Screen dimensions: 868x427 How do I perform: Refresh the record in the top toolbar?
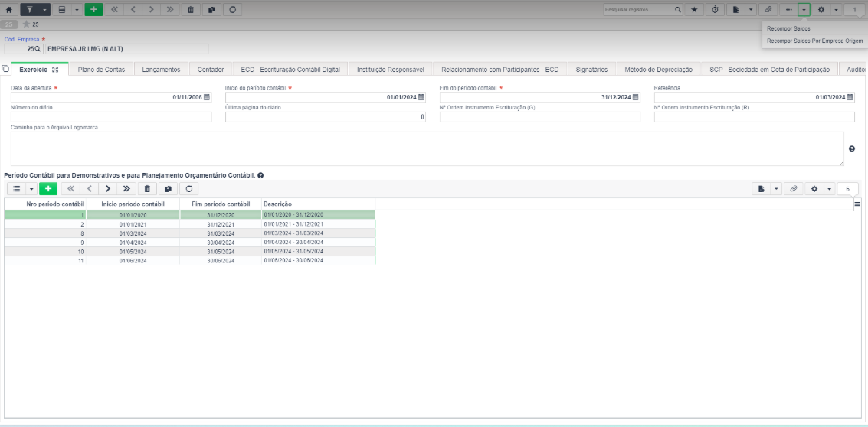coord(232,9)
